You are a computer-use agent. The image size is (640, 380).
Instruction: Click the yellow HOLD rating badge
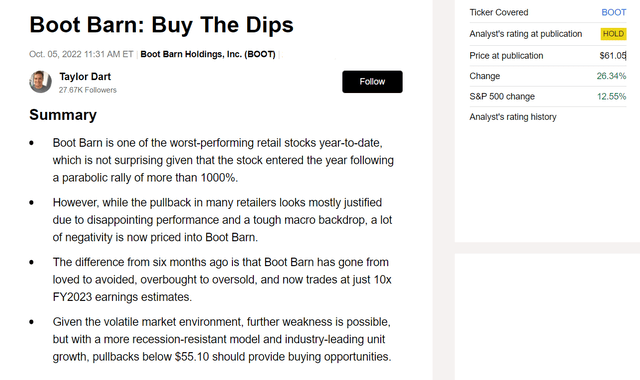pyautogui.click(x=613, y=34)
